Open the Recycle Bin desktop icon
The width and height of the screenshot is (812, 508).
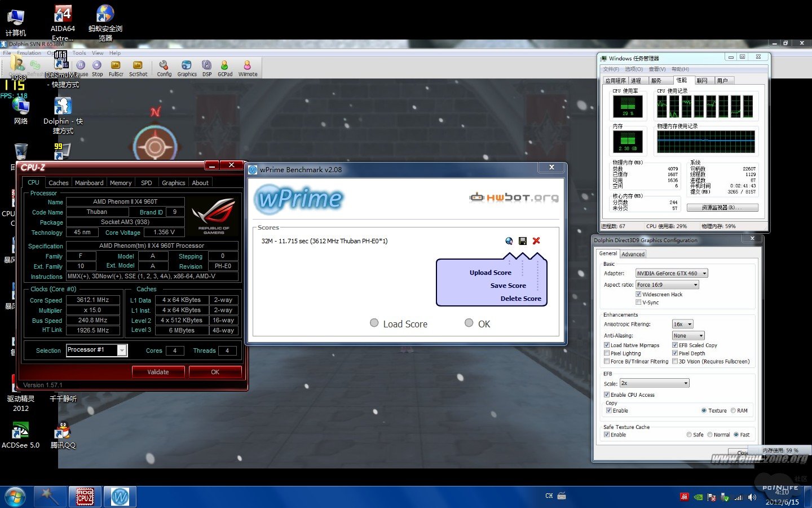pos(20,152)
